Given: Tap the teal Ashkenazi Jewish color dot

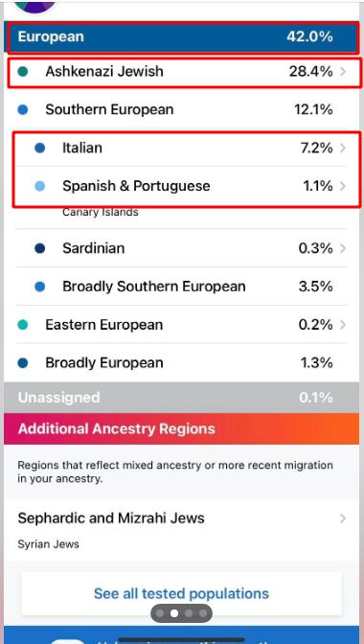Looking at the screenshot, I should click(x=23, y=72).
